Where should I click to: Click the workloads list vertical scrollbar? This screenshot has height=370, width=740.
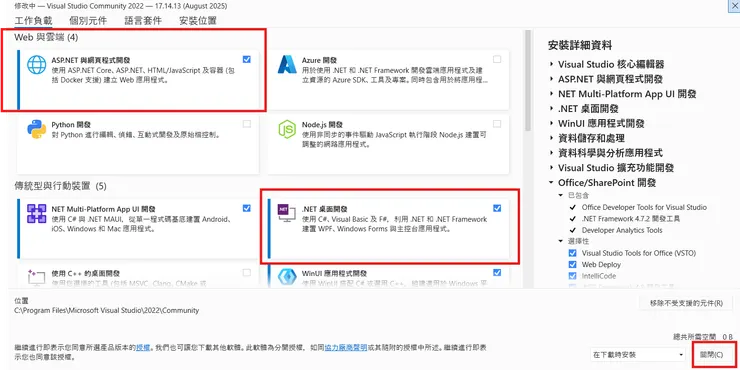529,80
